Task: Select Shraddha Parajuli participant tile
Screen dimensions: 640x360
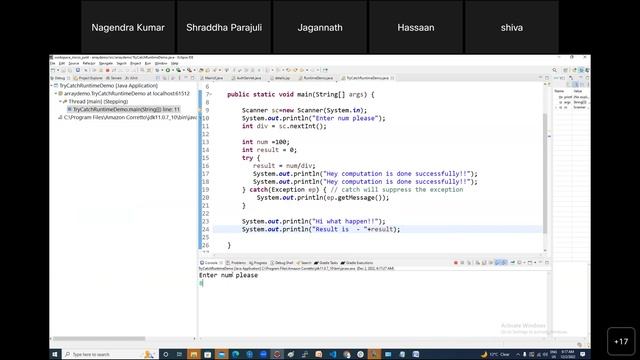Action: point(224,27)
